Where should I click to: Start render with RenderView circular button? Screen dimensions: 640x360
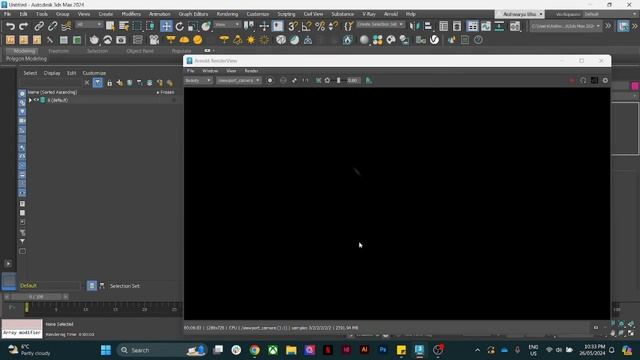[x=270, y=80]
